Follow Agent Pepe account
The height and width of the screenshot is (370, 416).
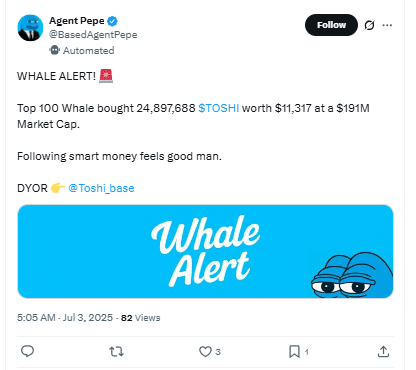(x=331, y=25)
